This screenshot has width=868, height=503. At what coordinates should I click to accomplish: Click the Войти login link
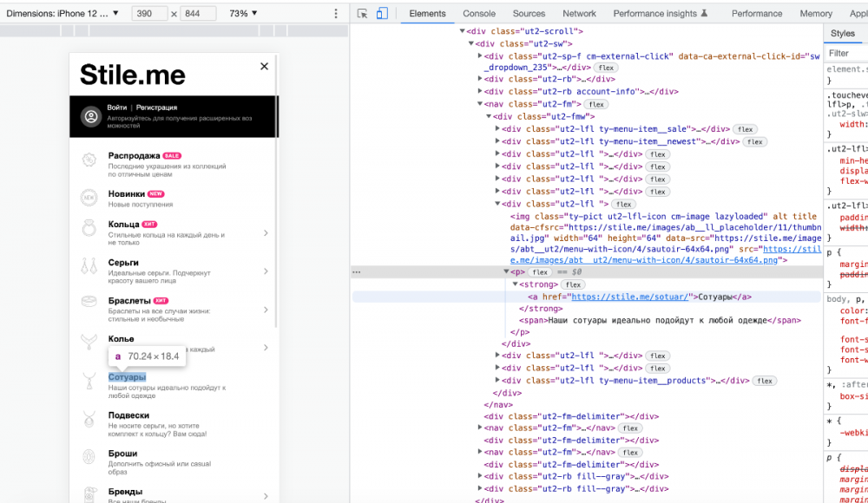[117, 108]
